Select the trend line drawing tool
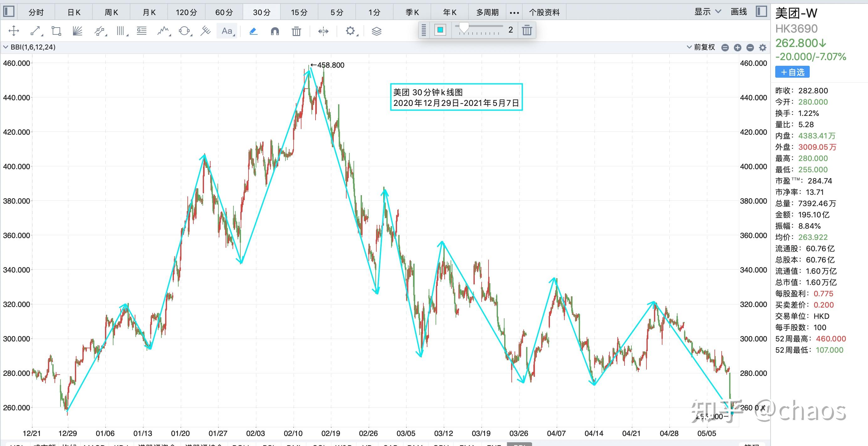 (35, 30)
